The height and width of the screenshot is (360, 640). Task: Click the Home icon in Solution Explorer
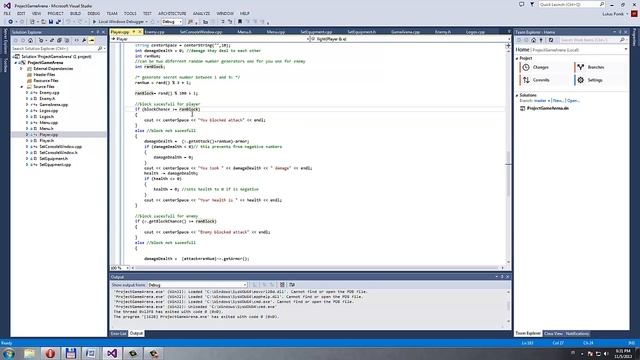tap(30, 40)
